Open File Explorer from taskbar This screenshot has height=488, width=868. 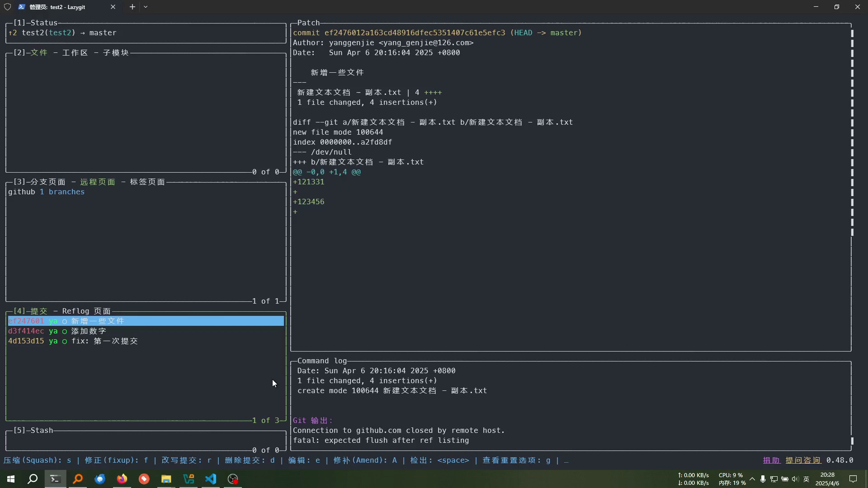166,479
